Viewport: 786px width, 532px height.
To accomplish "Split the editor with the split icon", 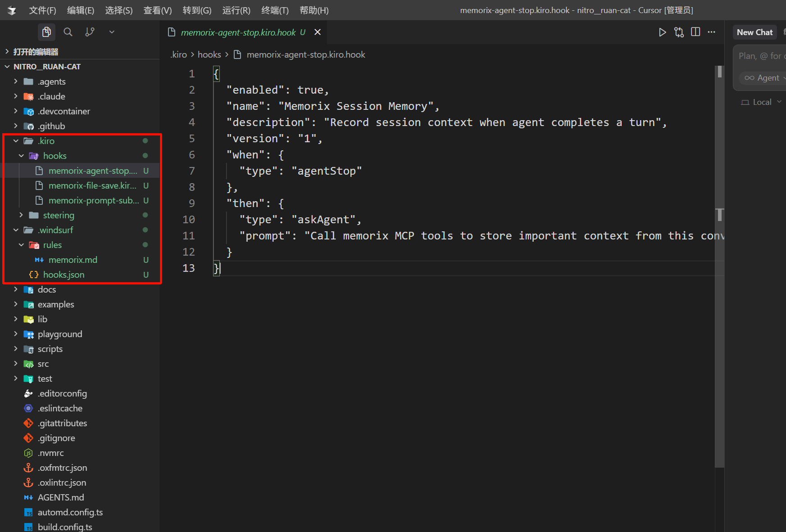I will coord(695,32).
